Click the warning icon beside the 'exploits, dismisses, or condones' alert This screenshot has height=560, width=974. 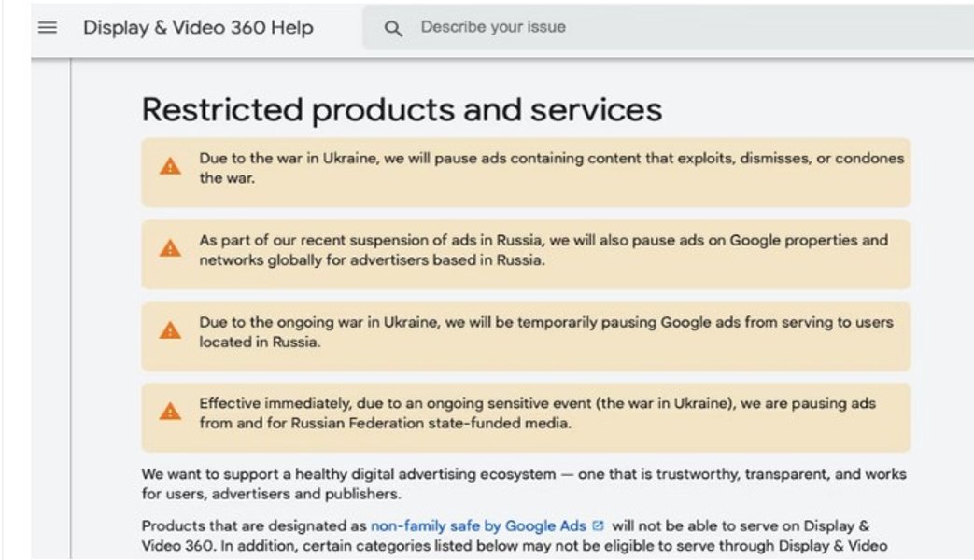tap(169, 168)
